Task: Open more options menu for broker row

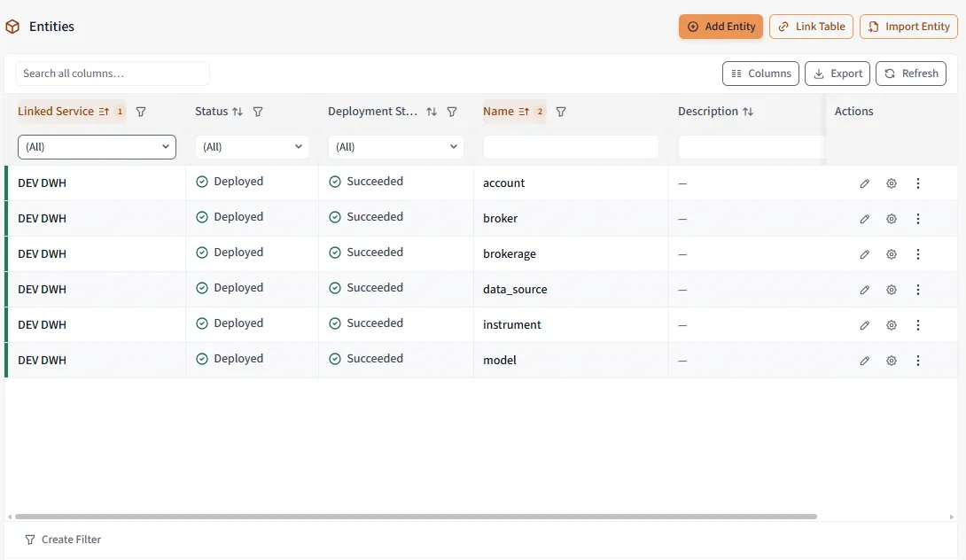Action: coord(918,219)
